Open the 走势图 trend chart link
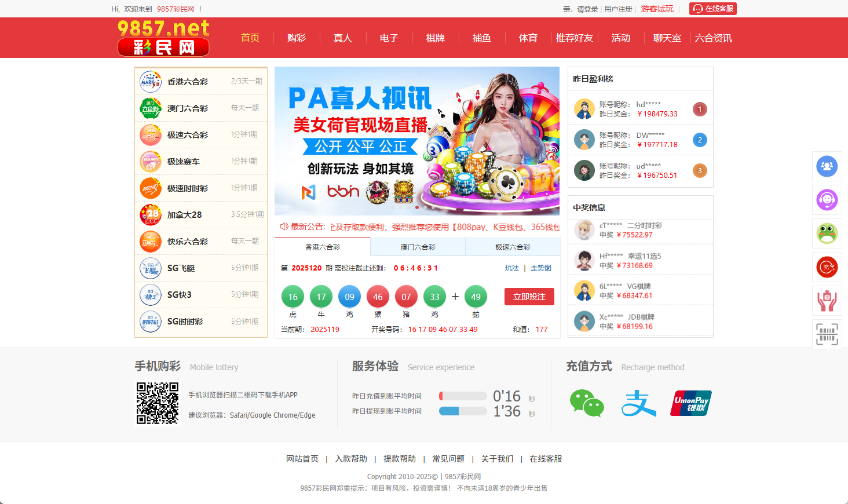The image size is (848, 504). [x=541, y=268]
